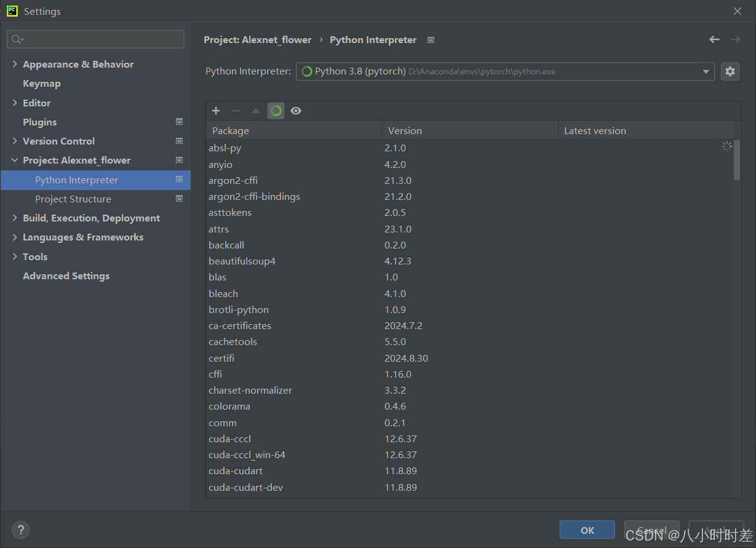Select the blas package row
The width and height of the screenshot is (756, 548).
click(x=469, y=277)
